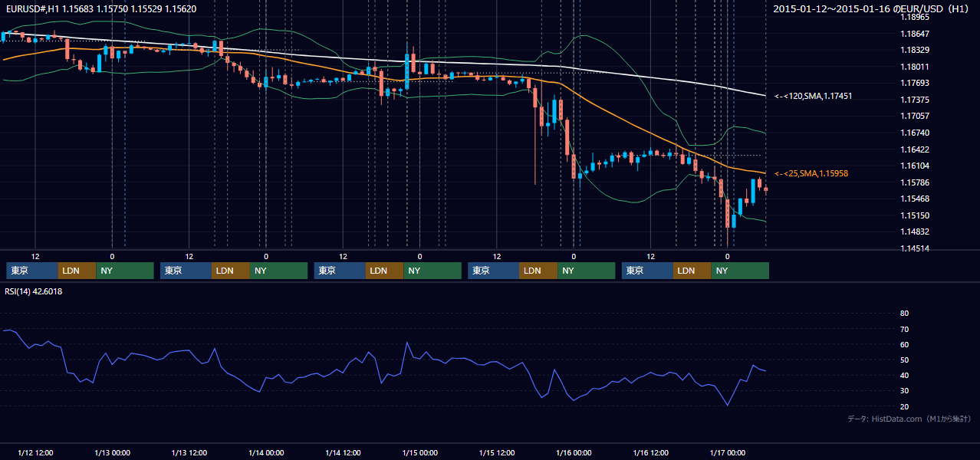Click the 1.18965 price axis label
The height and width of the screenshot is (460, 980).
point(914,17)
